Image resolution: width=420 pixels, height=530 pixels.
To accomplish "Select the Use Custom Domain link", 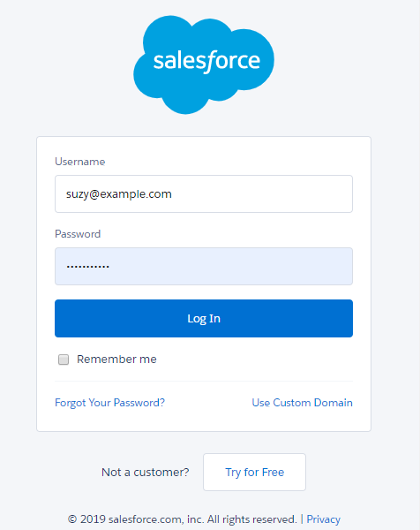I will [x=302, y=403].
